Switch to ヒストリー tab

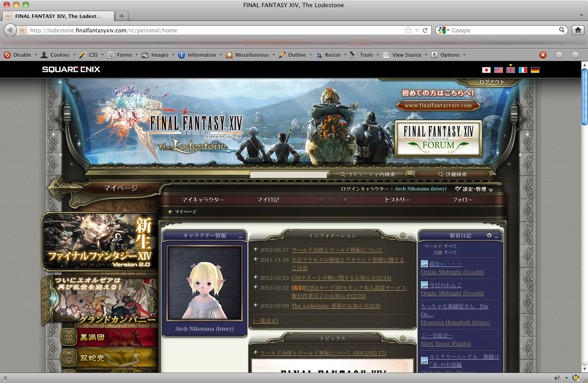[397, 200]
